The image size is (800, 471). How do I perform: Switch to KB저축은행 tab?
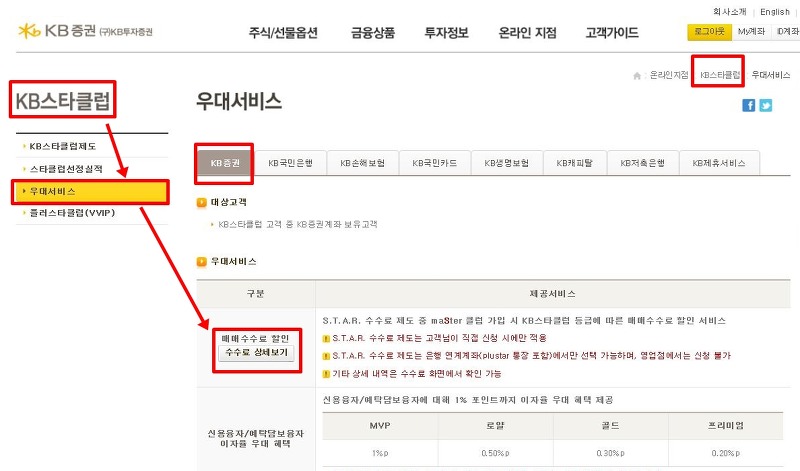(642, 163)
